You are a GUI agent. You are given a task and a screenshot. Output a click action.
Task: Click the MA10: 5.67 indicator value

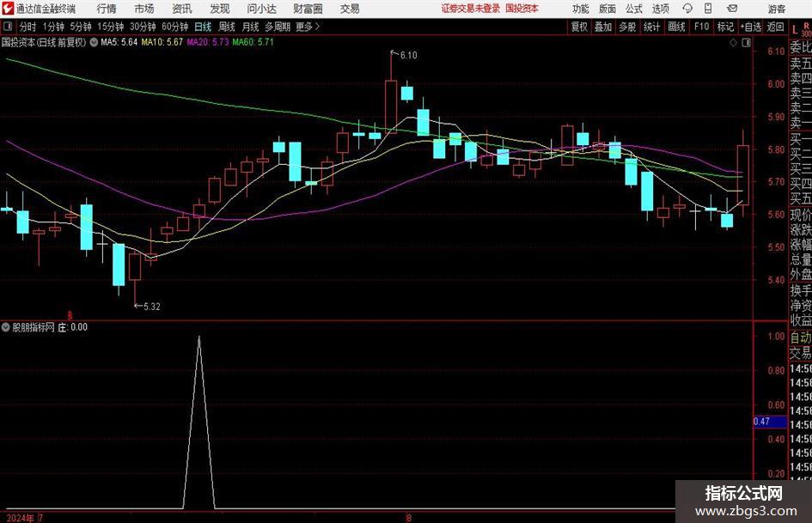162,42
